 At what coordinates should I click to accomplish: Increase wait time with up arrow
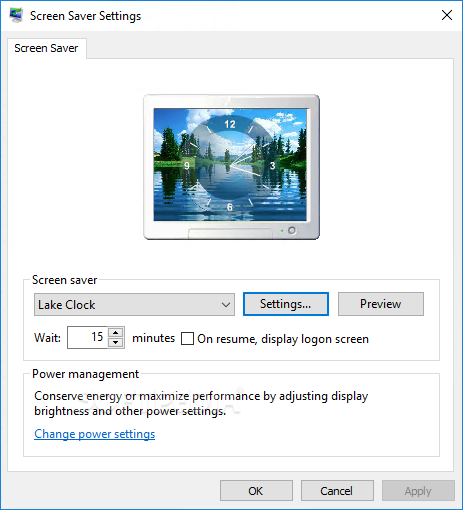[116, 332]
